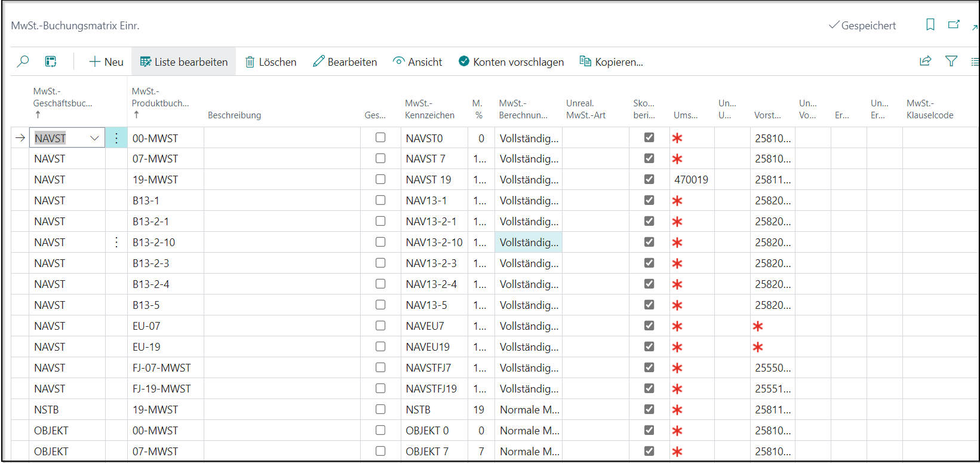Click the search magnifier icon
The width and height of the screenshot is (980, 463).
pos(23,62)
